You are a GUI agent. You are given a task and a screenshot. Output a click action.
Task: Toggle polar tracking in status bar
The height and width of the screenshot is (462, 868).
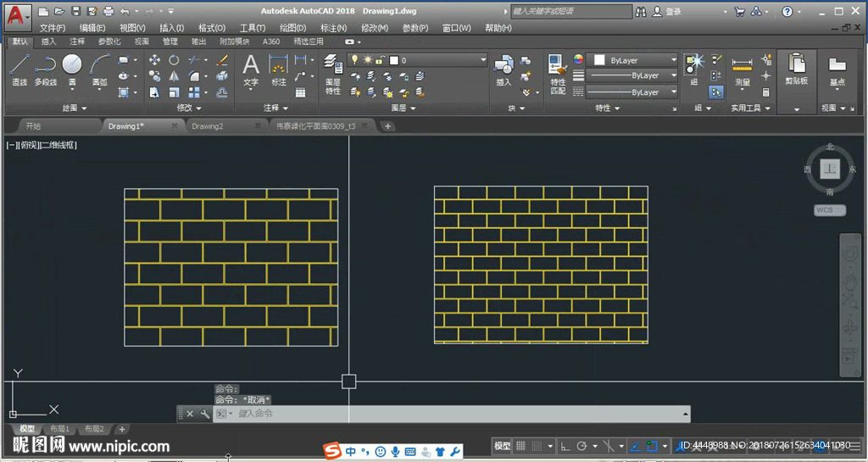581,446
